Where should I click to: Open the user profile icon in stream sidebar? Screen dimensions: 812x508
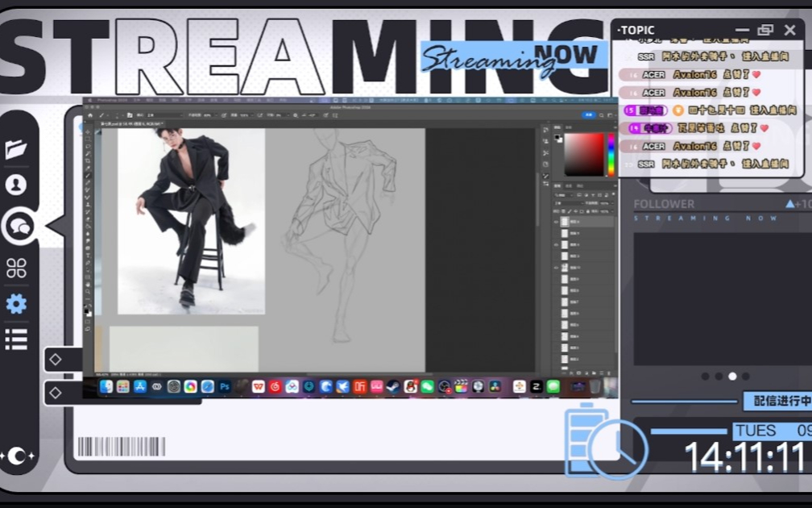[x=16, y=185]
